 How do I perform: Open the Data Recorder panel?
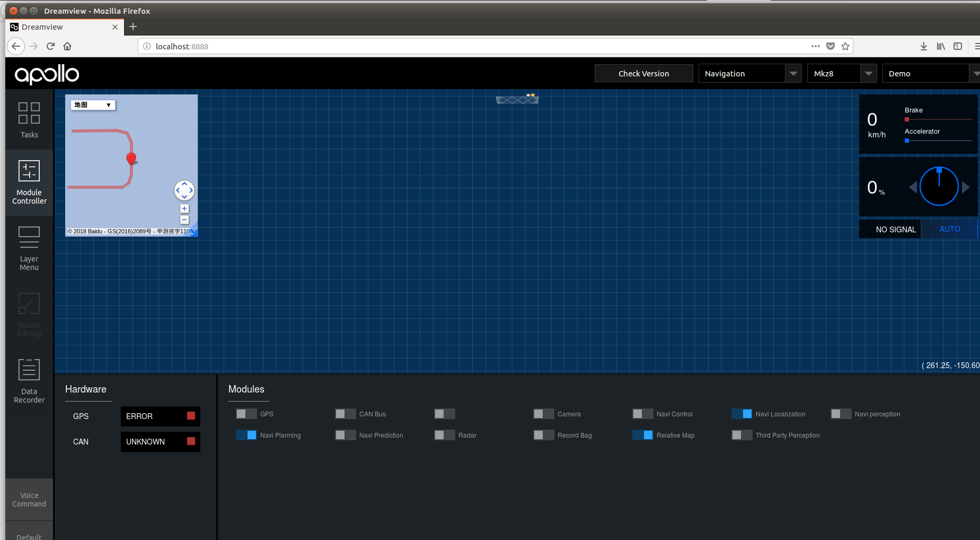29,380
